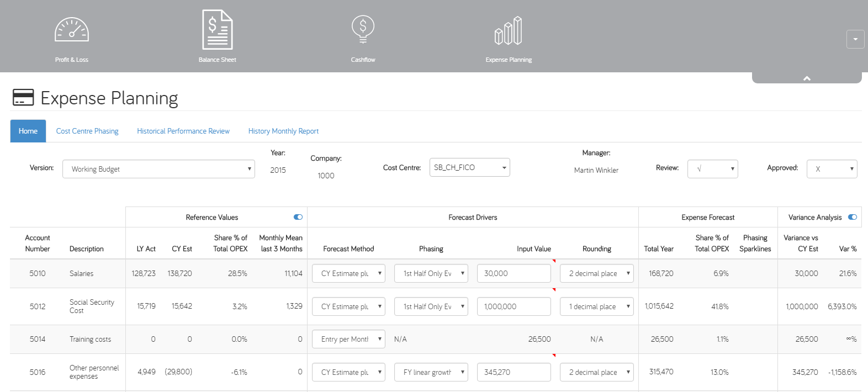Click Total Year value 1,015,642

click(x=659, y=306)
